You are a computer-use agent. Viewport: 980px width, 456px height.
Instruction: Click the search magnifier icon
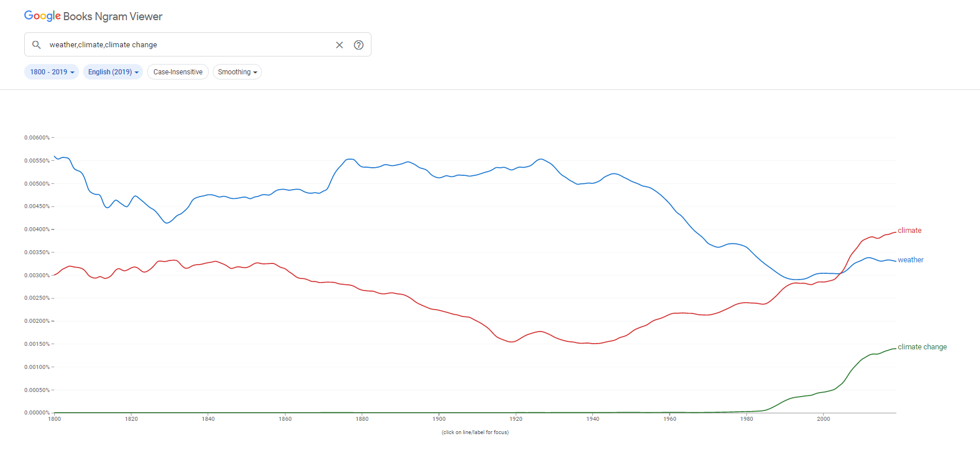pos(36,44)
